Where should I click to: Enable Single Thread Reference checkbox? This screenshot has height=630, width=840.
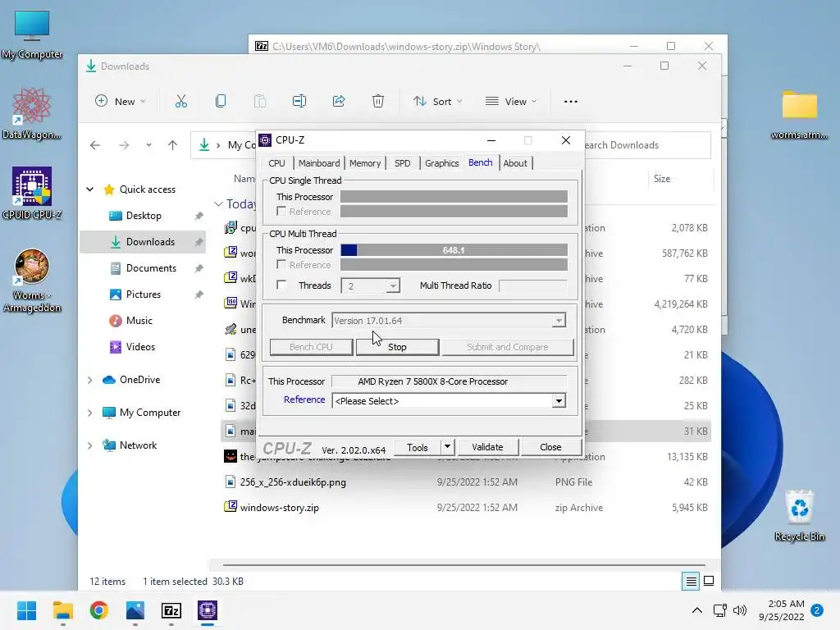point(281,211)
